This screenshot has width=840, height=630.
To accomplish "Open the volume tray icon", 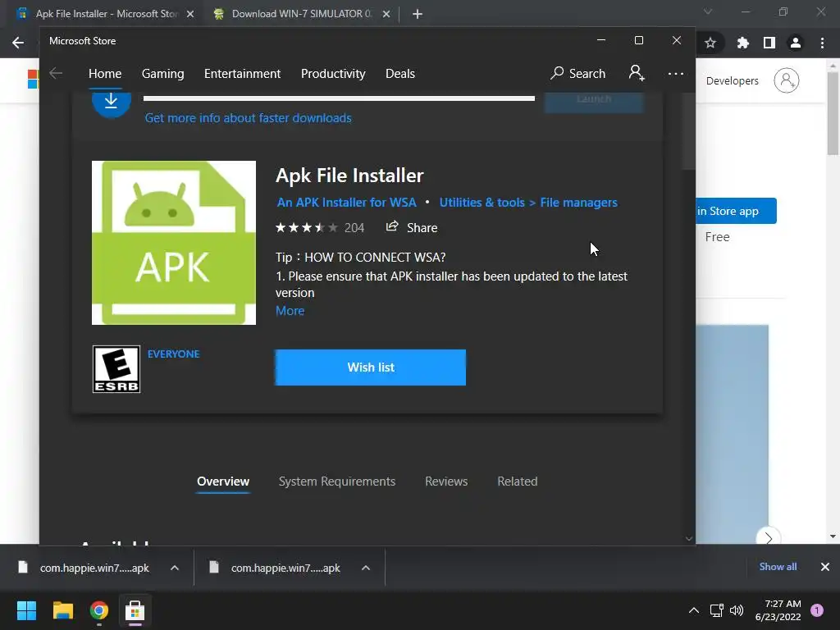I will pos(737,610).
